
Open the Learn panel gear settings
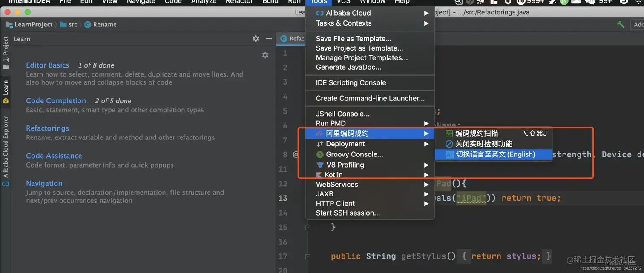[x=256, y=39]
